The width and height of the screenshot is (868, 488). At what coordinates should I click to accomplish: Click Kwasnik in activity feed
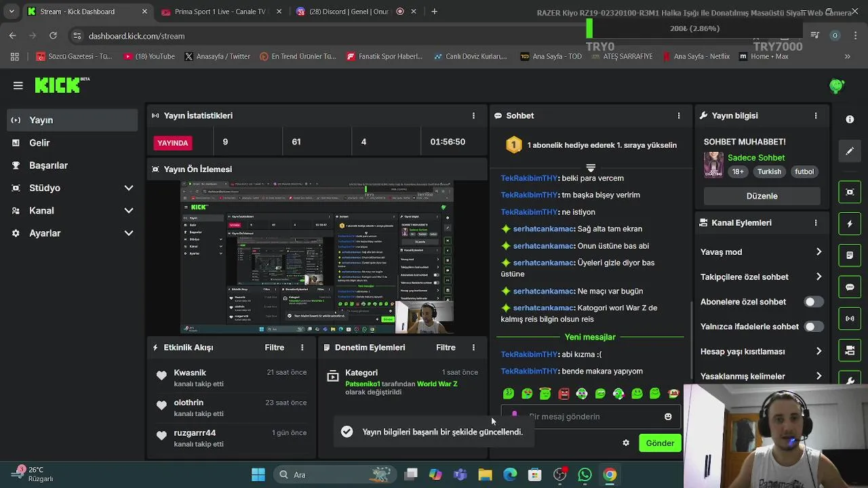pyautogui.click(x=190, y=373)
